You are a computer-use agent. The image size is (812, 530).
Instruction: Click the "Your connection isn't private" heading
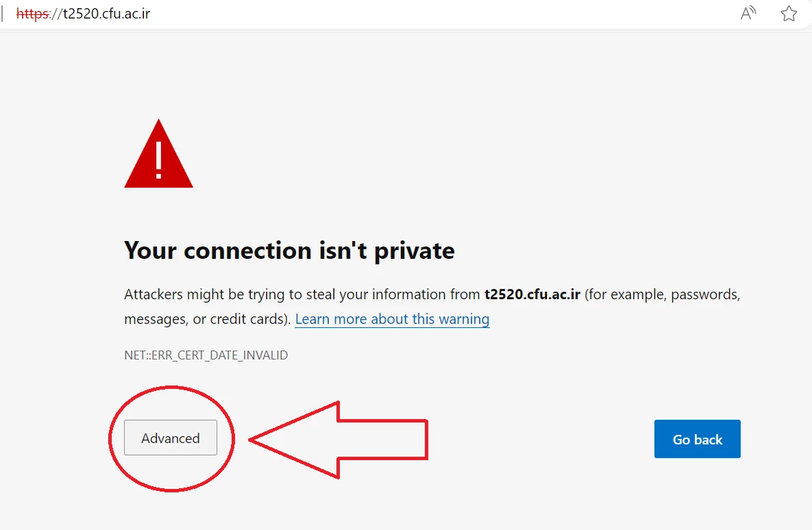click(x=289, y=251)
